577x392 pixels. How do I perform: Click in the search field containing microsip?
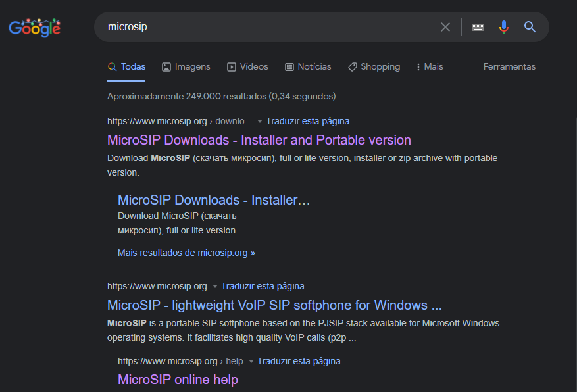pos(263,27)
